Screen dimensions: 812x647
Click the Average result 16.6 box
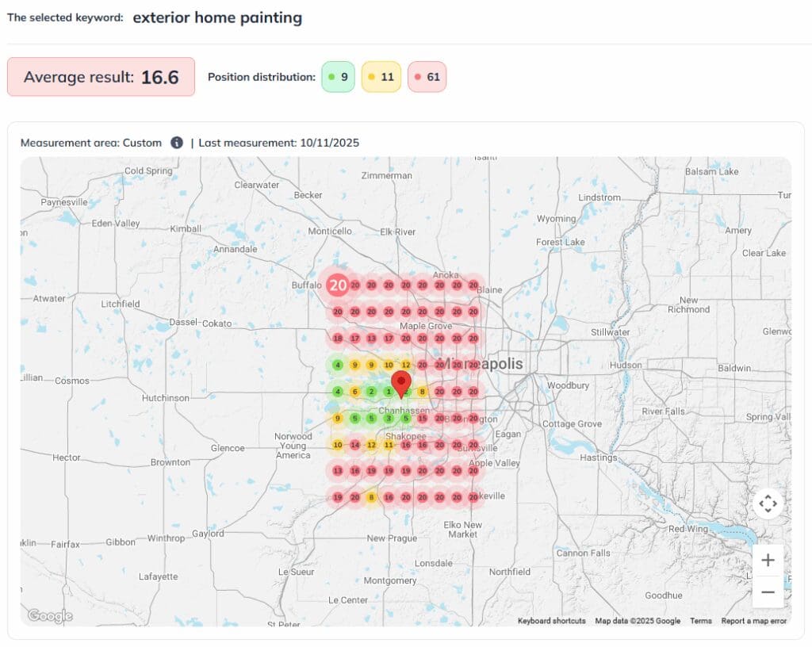click(101, 77)
